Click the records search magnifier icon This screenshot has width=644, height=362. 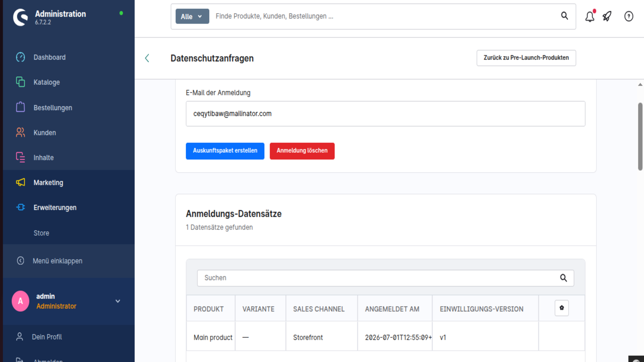(563, 278)
